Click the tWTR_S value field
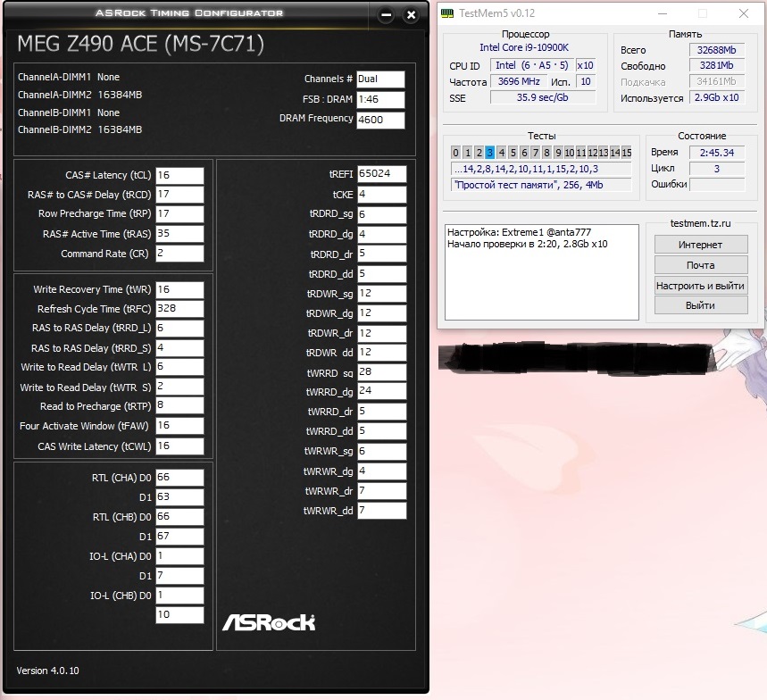This screenshot has height=700, width=767. point(179,387)
